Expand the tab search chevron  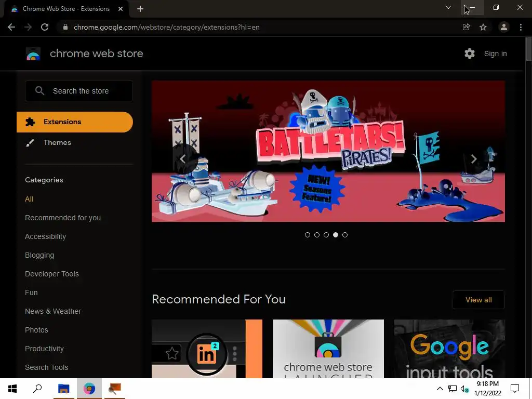click(x=448, y=7)
